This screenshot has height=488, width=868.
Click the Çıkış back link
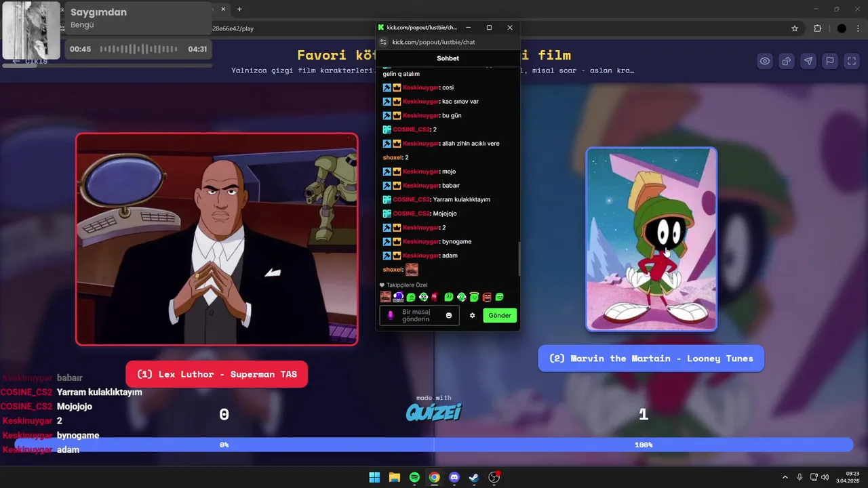(x=31, y=61)
